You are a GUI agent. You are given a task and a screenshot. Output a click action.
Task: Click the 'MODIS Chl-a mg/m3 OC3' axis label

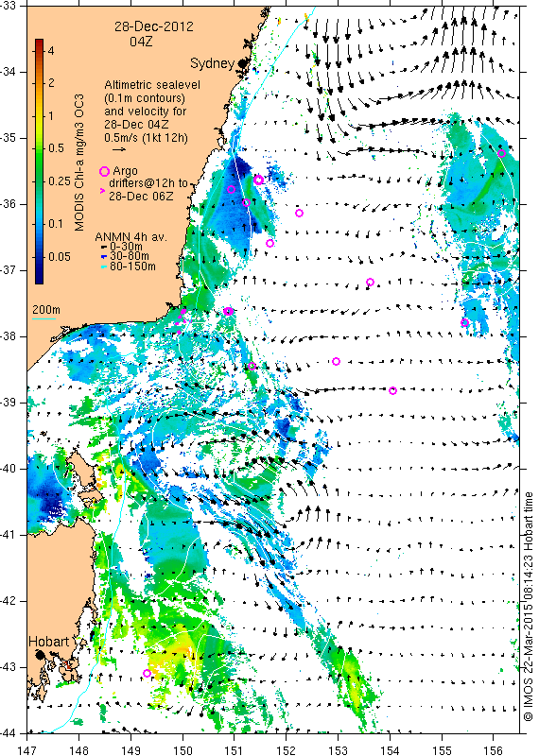click(79, 163)
